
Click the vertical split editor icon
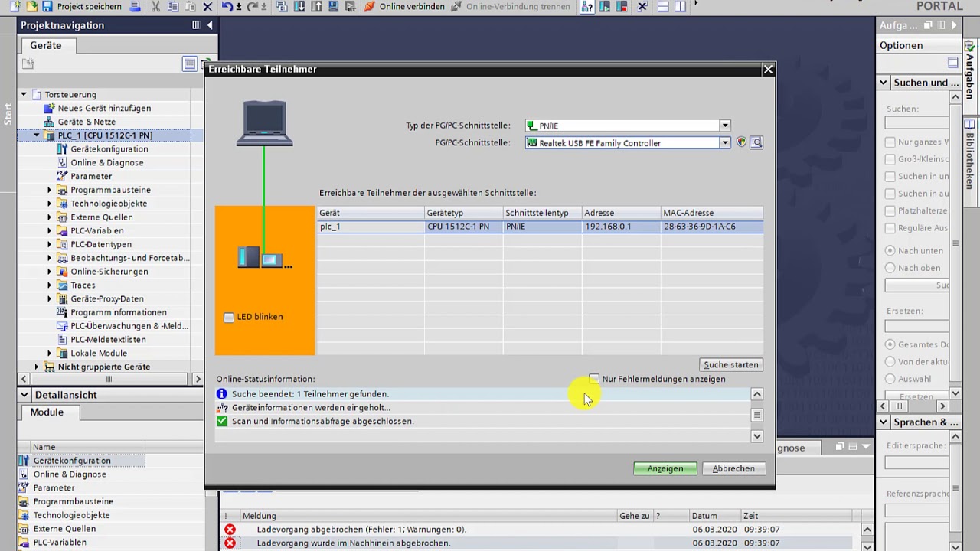coord(680,6)
